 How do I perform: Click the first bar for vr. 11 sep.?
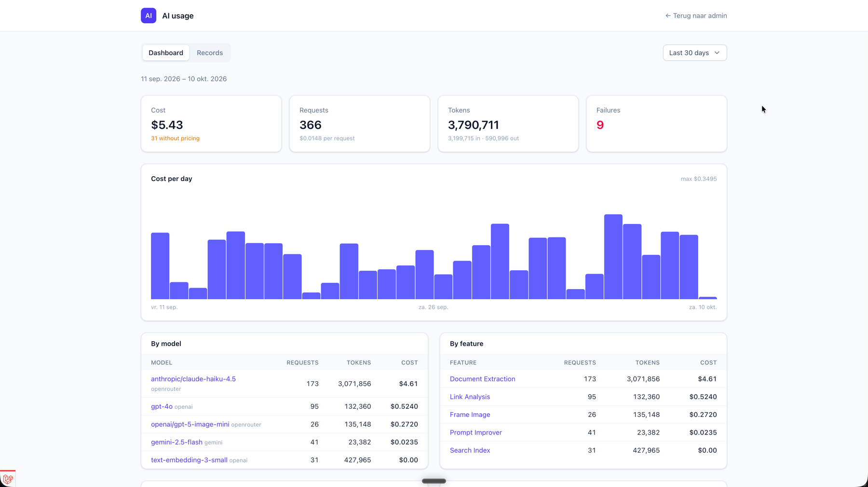[160, 266]
